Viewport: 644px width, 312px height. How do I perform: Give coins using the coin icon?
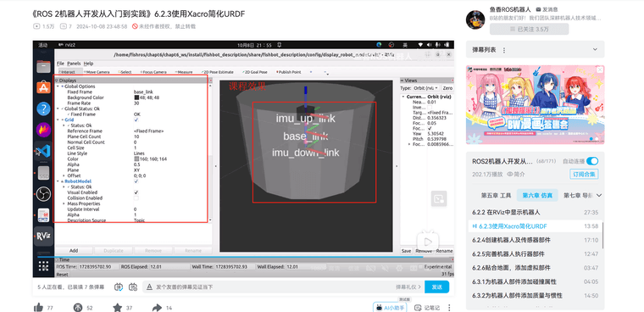[78, 307]
